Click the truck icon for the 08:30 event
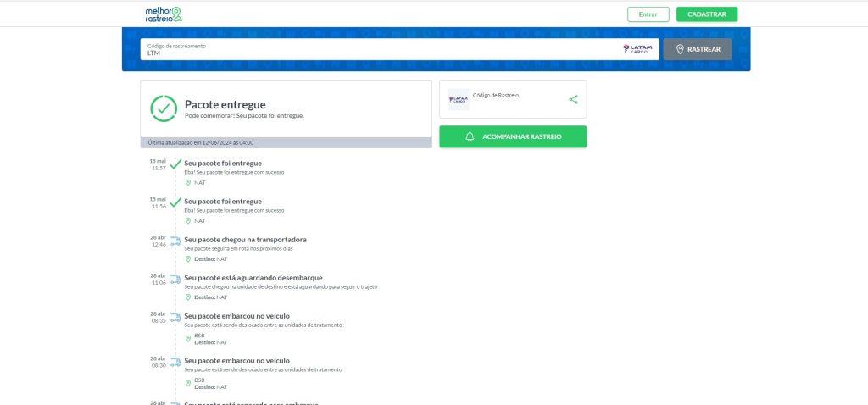 pos(175,362)
